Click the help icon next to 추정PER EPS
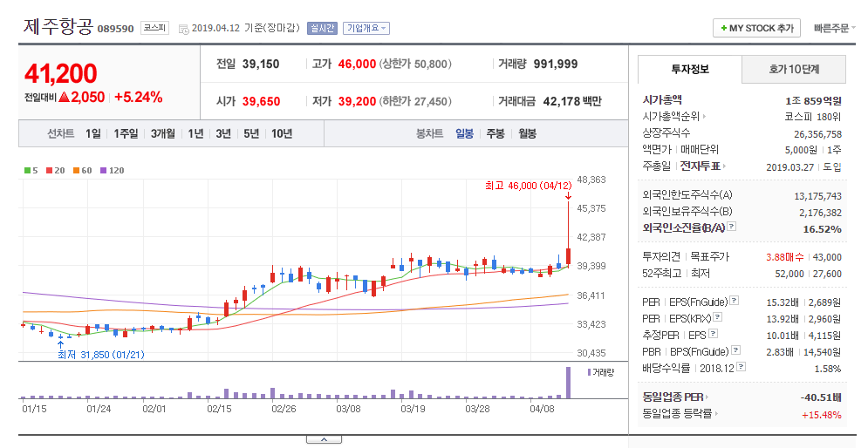The image size is (868, 448). tap(713, 334)
